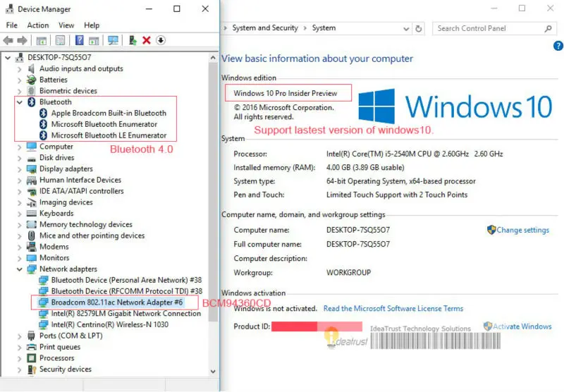The image size is (564, 392).
Task: Click the down-arrow Disable device toolbar icon
Action: [x=161, y=40]
